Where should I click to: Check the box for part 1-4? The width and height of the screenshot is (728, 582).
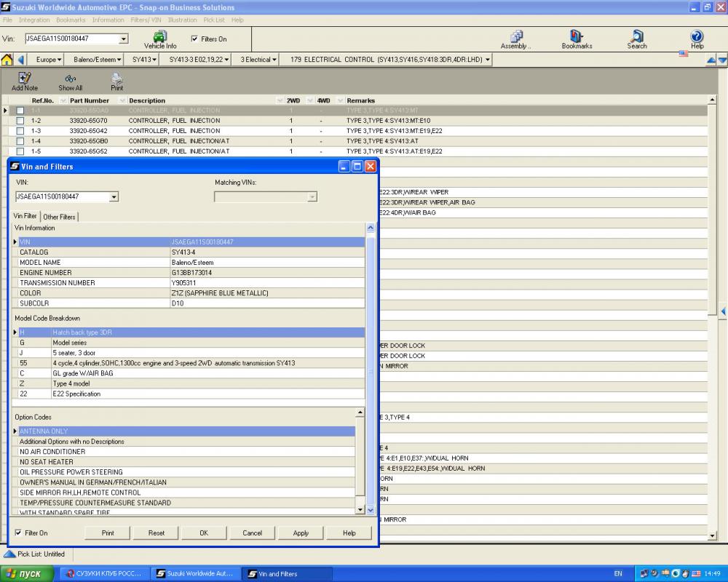pos(20,141)
